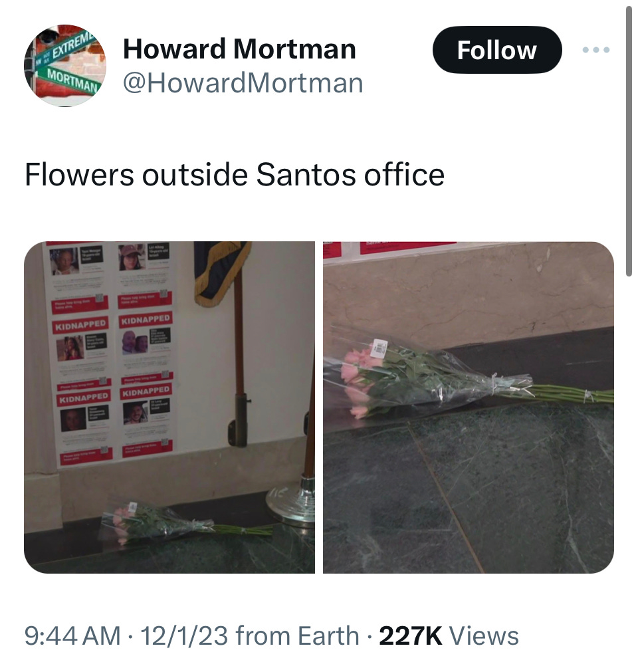Click the 12/1/23 date text

[x=184, y=635]
